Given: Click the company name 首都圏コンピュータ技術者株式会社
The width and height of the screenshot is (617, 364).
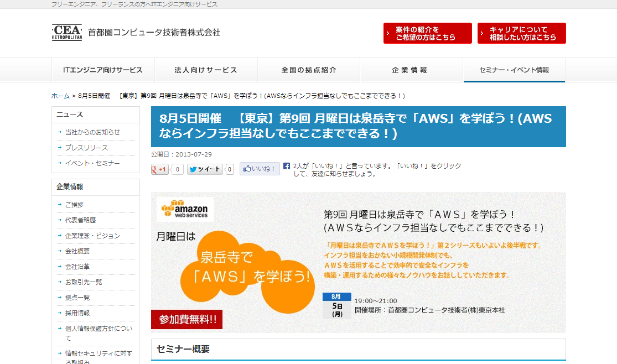Looking at the screenshot, I should 154,32.
